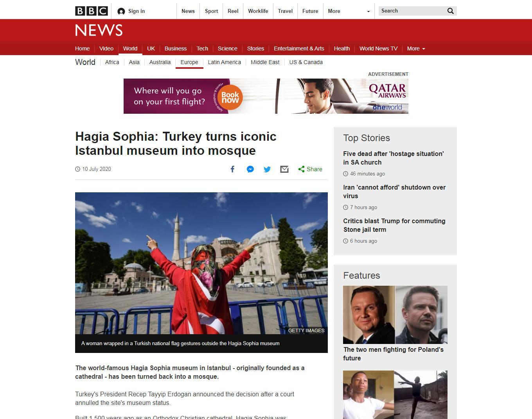Image resolution: width=532 pixels, height=419 pixels.
Task: Open the Business news section
Action: click(176, 48)
